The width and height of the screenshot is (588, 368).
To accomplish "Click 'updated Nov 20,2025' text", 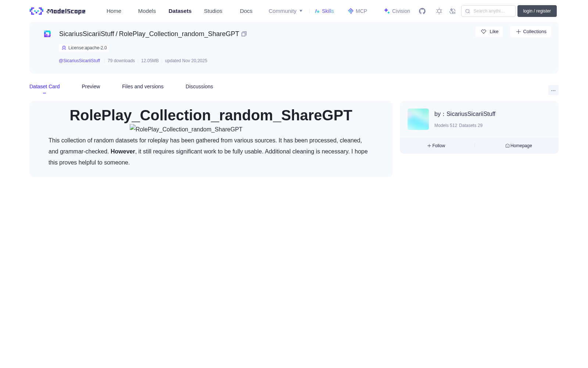I will [186, 61].
